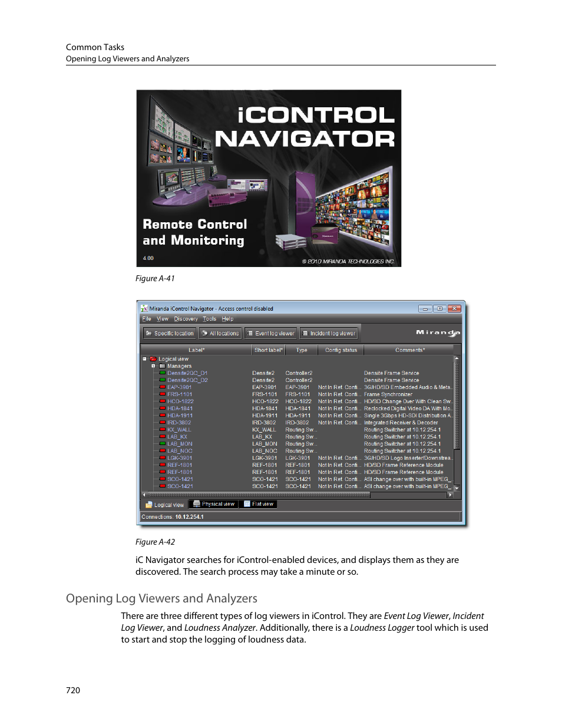Click 'Frame Synchronizer' comment cell
Image resolution: width=562 pixels, height=728 pixels.
(x=388, y=394)
